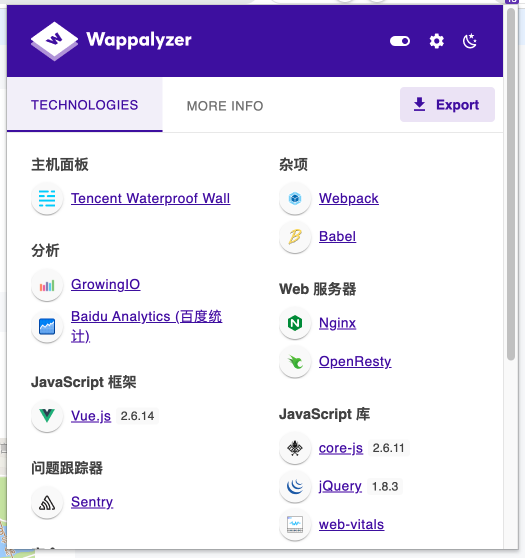Open the jQuery link
Image resolution: width=525 pixels, height=558 pixels.
coord(340,486)
